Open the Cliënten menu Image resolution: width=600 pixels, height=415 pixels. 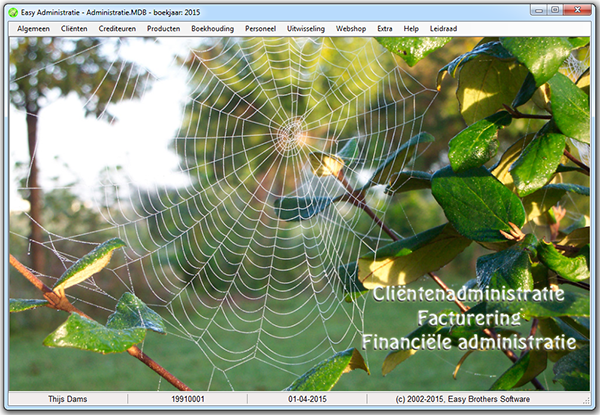74,29
